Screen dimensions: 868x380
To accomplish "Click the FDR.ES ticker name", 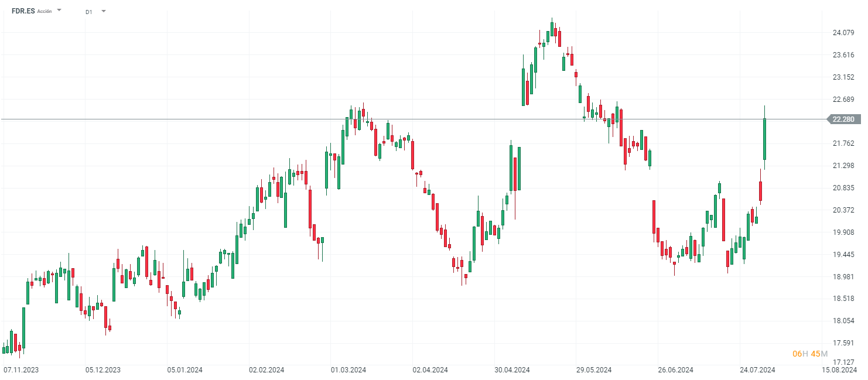I will (23, 11).
